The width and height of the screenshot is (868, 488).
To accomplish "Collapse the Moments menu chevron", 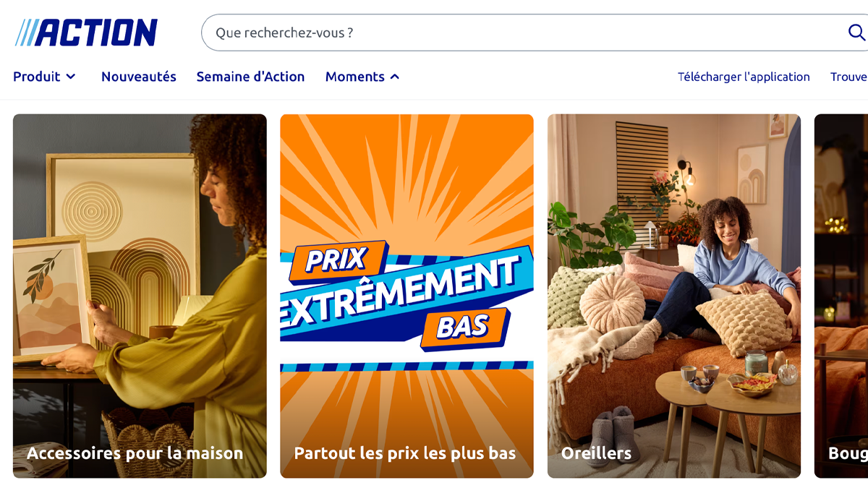I will click(395, 77).
